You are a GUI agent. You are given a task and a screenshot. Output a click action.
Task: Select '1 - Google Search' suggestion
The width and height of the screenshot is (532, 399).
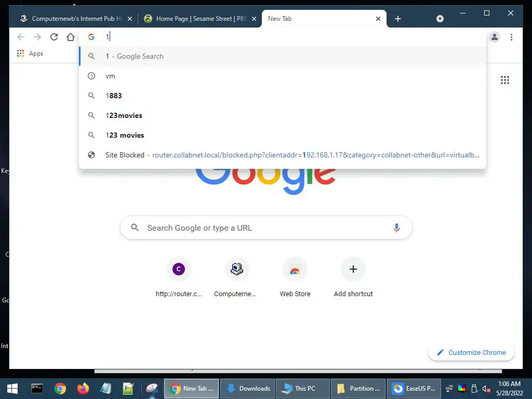[x=283, y=56]
